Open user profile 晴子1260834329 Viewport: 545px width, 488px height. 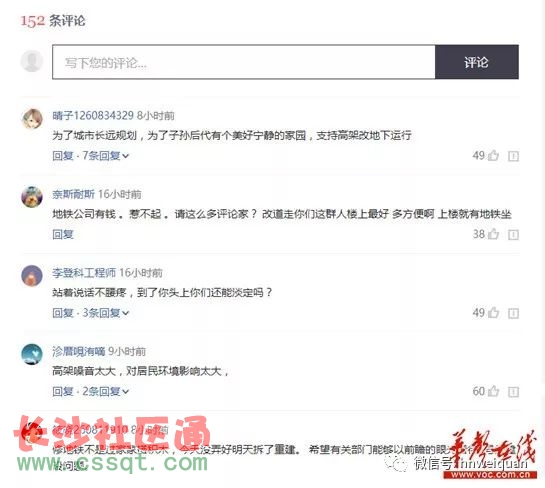[93, 115]
